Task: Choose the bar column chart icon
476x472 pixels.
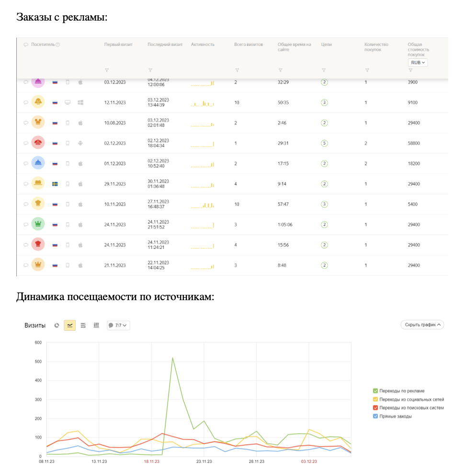Action: (x=96, y=326)
